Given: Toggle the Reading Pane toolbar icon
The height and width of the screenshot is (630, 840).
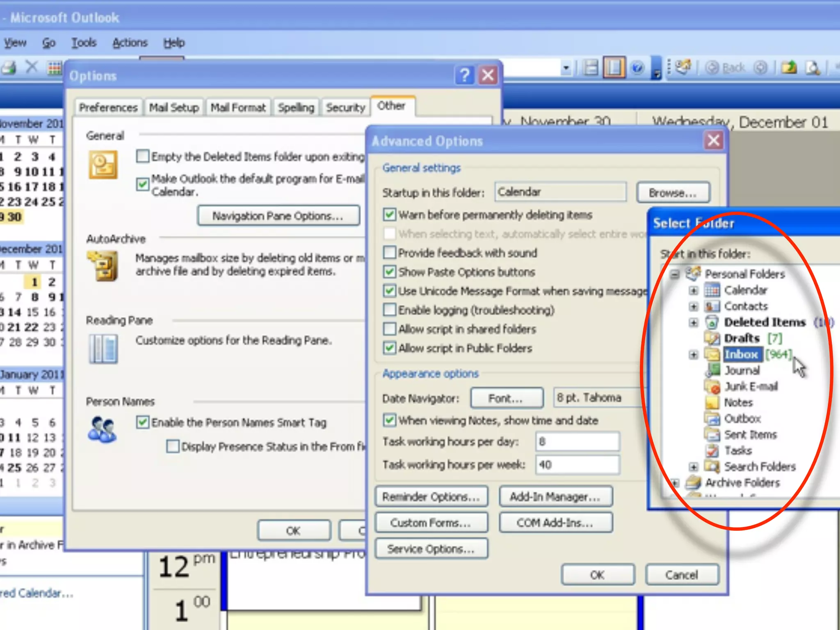Looking at the screenshot, I should (614, 68).
